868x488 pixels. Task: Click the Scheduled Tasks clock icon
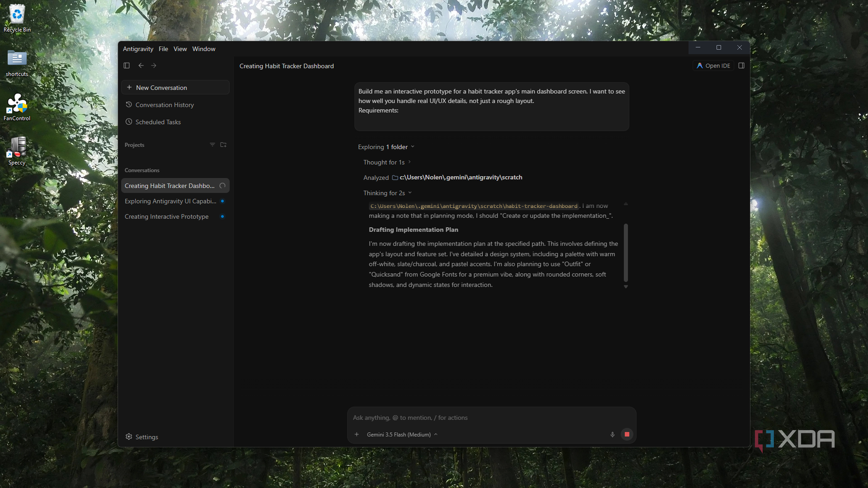click(129, 122)
